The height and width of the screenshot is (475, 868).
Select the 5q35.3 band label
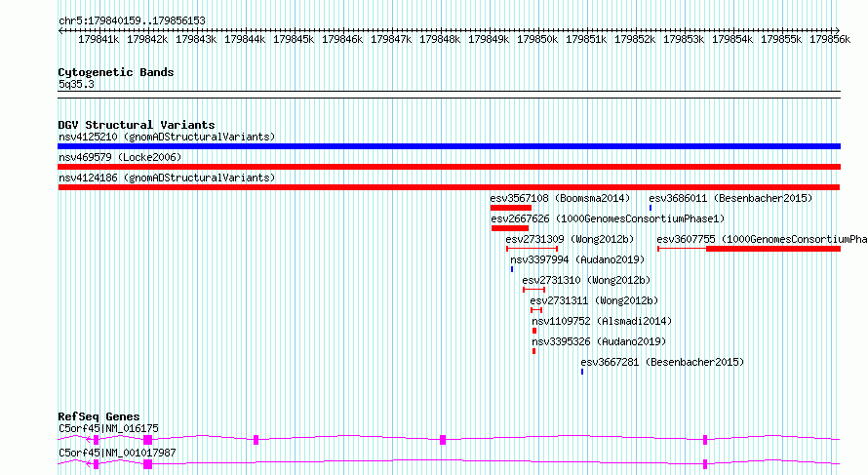76,84
